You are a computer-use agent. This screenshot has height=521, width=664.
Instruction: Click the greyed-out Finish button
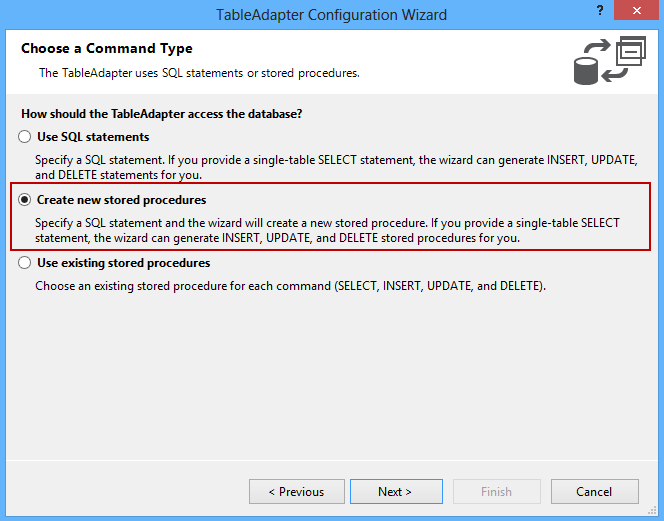pos(497,491)
